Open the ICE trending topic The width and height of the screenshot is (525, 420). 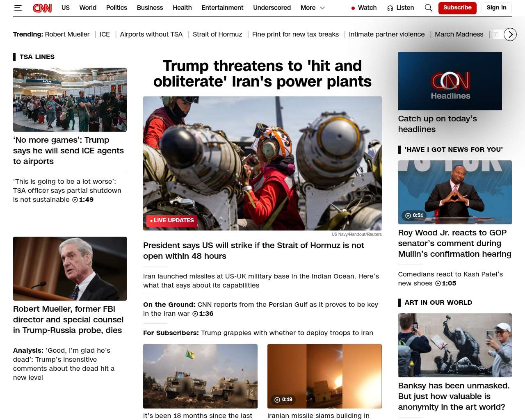pos(105,34)
